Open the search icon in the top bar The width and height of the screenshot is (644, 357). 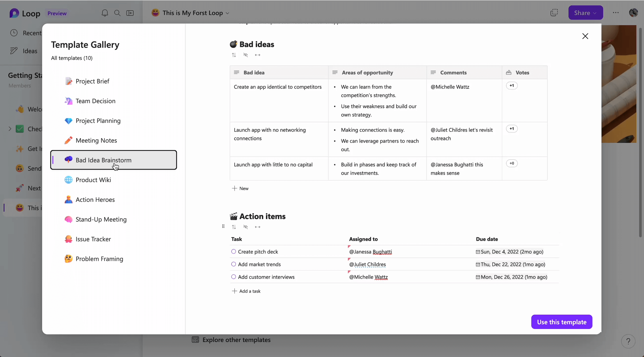coord(117,13)
